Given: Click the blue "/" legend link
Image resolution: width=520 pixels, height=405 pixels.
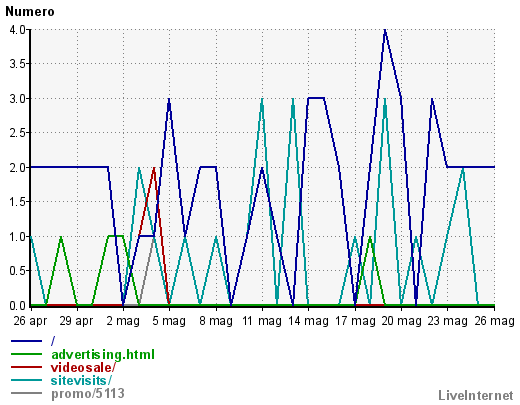Looking at the screenshot, I should pos(53,341).
